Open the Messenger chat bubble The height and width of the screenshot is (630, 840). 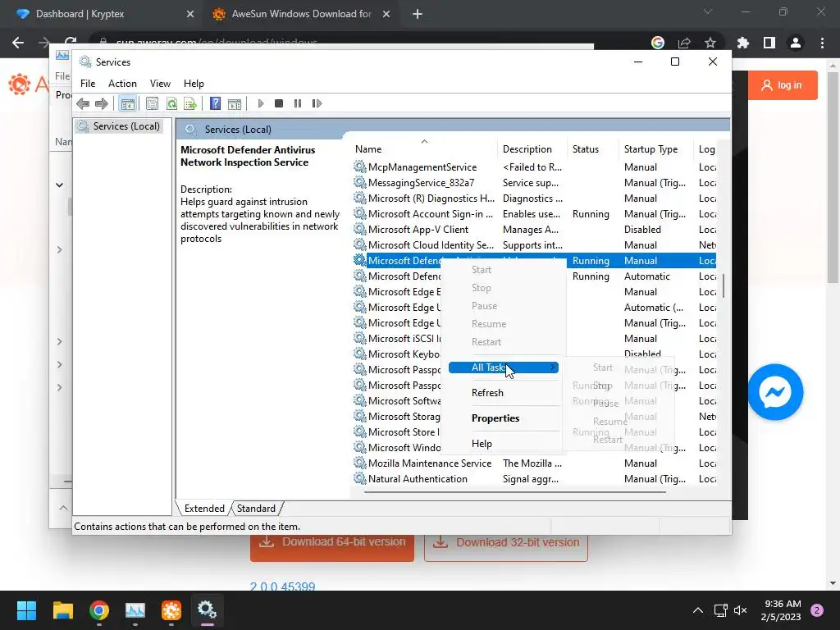775,392
